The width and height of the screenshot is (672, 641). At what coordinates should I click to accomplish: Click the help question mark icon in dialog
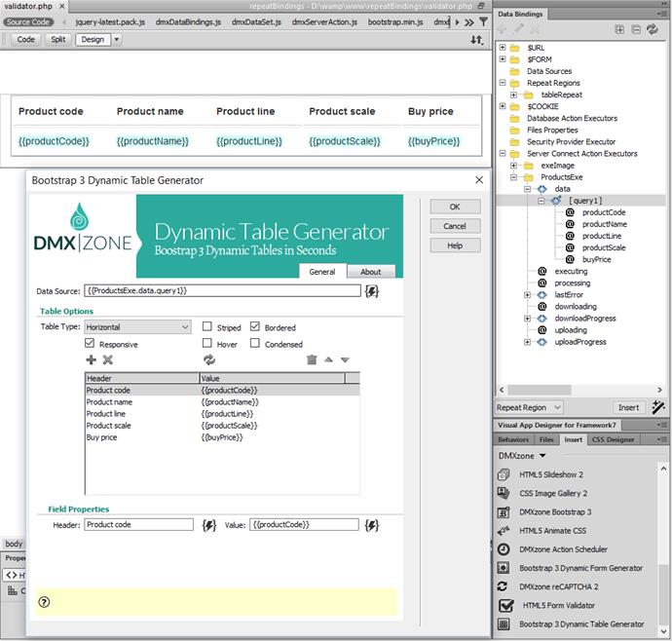point(44,602)
